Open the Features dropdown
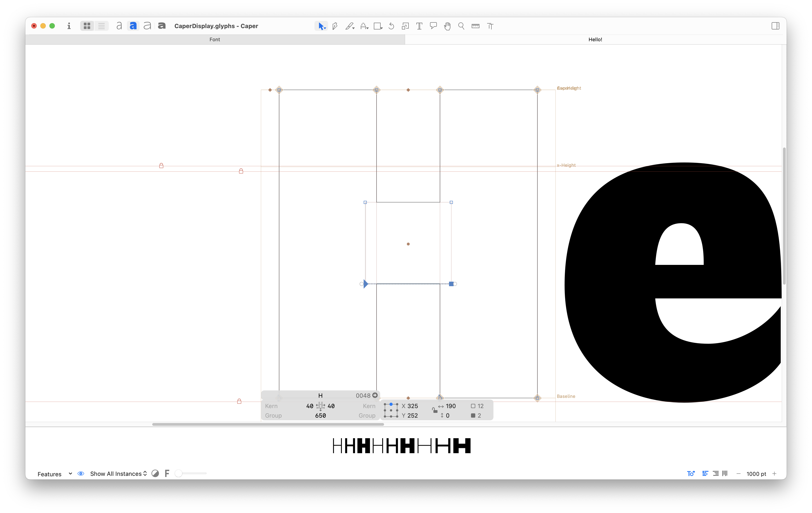Image resolution: width=812 pixels, height=513 pixels. click(x=55, y=474)
